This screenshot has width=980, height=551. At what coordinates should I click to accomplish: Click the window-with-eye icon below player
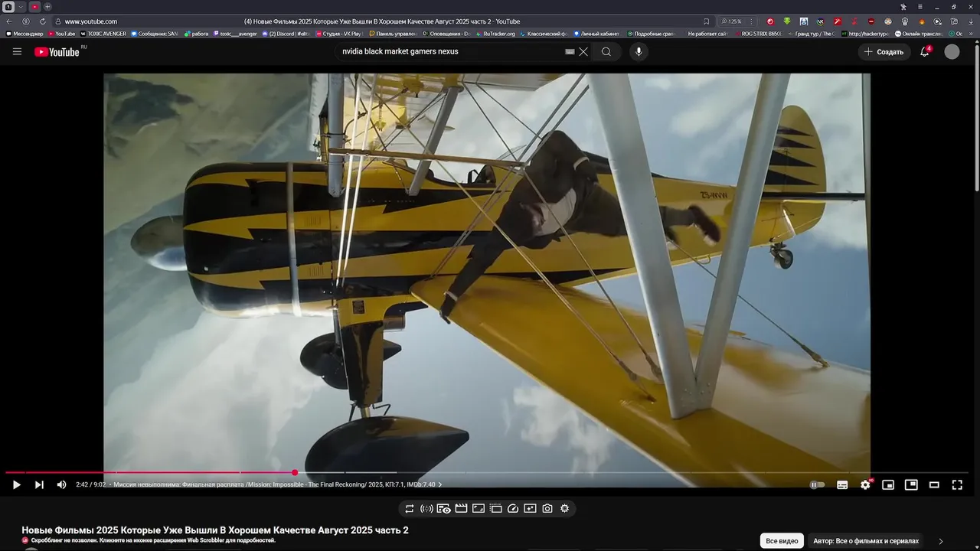coord(444,508)
